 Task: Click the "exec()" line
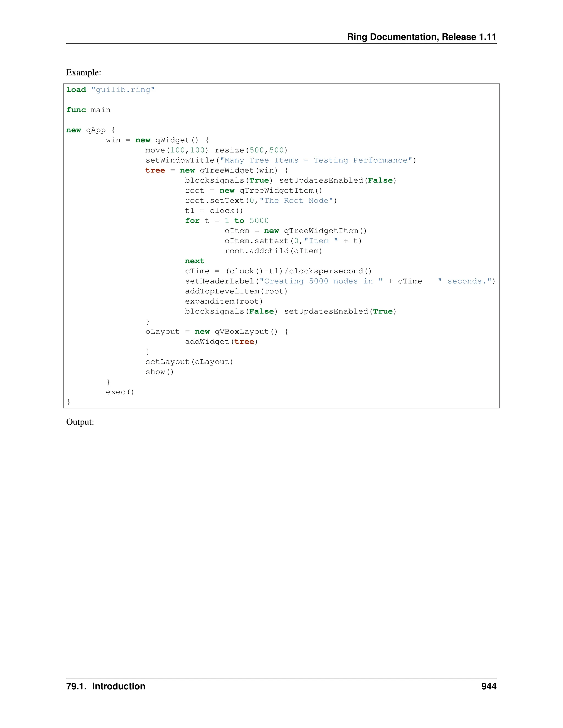coord(120,392)
